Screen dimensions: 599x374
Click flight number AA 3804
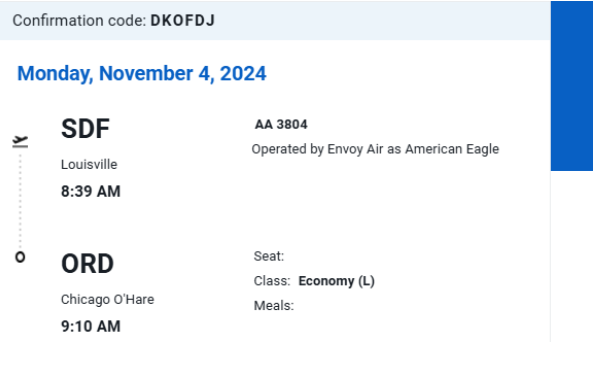pyautogui.click(x=281, y=125)
